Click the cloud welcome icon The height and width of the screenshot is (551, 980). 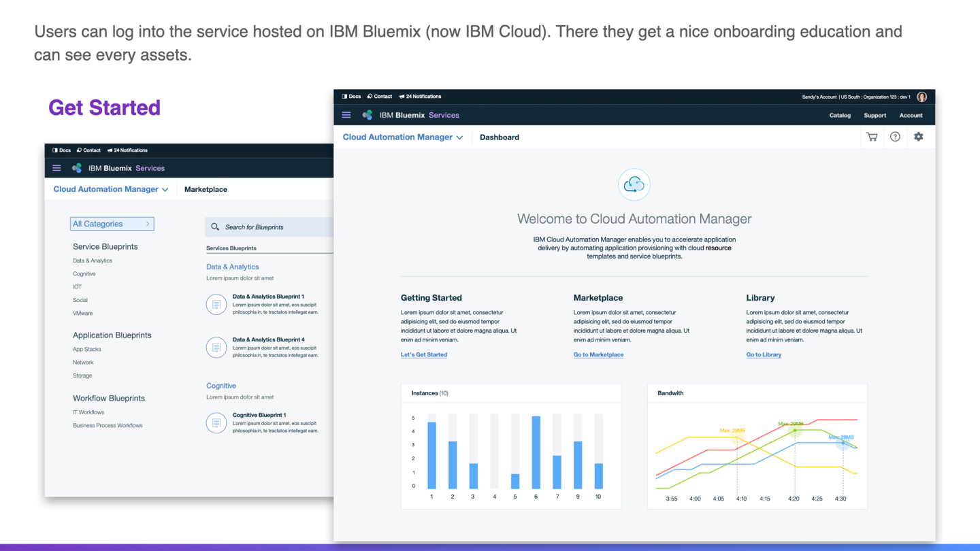634,184
